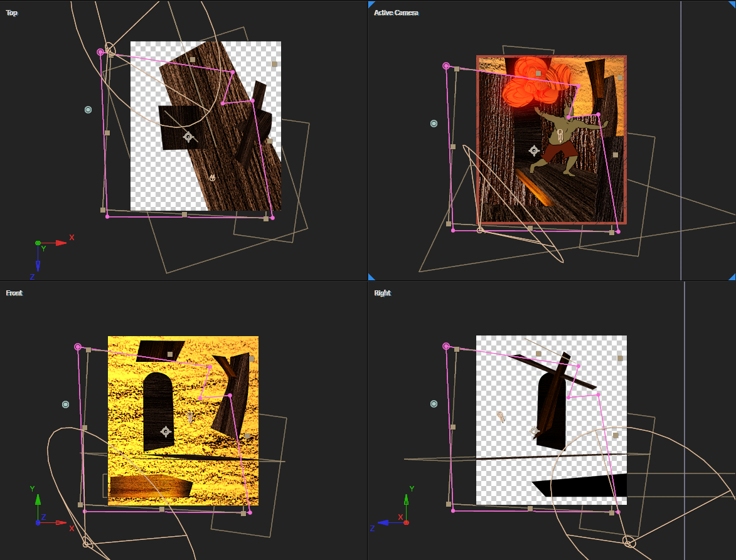Click the blue Z axis arrow in Right view gizmo
The image size is (736, 560).
click(383, 522)
